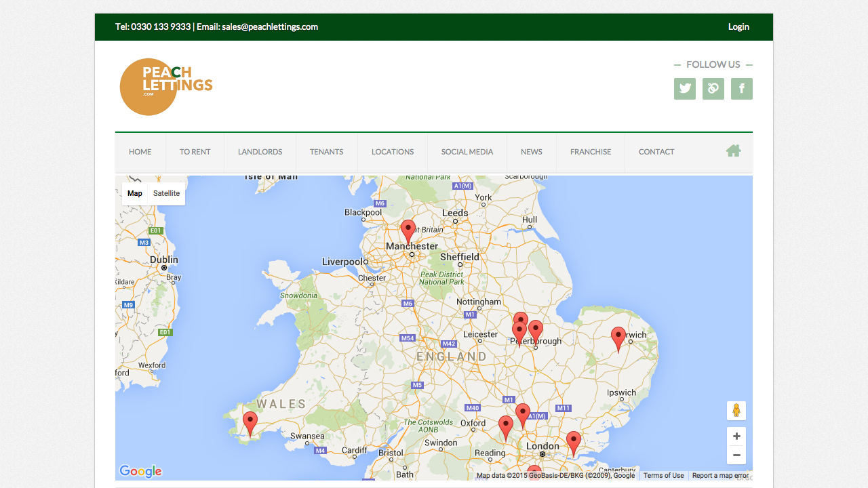The image size is (868, 488).
Task: Click the Cardiff label on map
Action: pos(354,450)
